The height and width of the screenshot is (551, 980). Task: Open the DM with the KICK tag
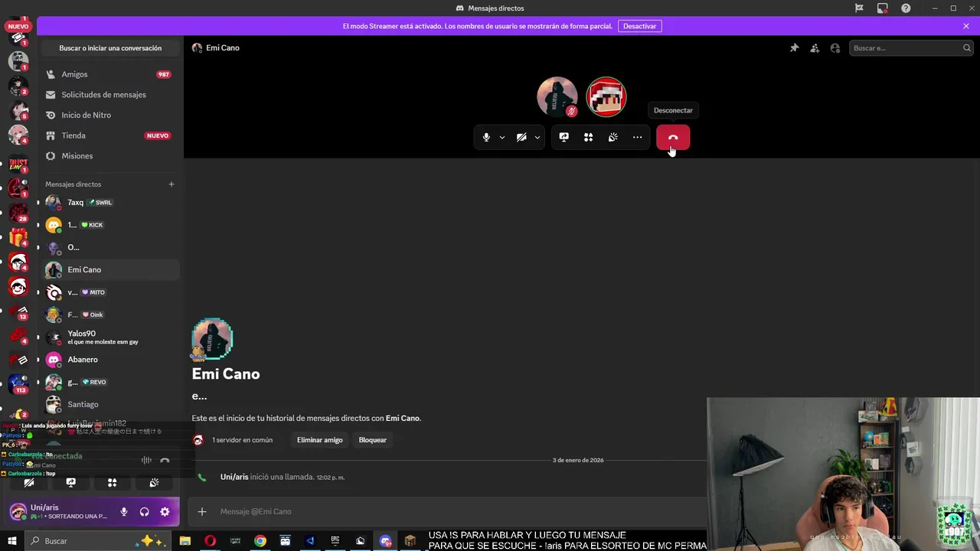(109, 225)
